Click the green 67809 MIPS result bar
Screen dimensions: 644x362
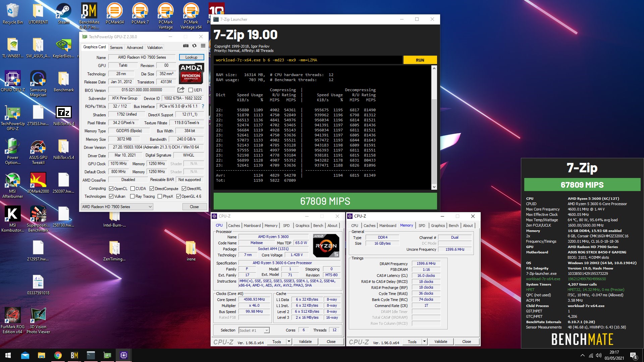point(325,201)
